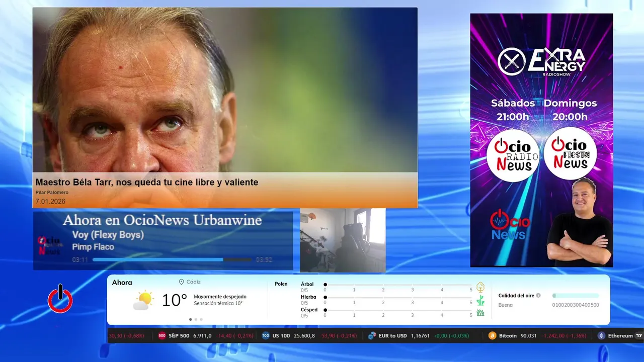This screenshot has width=644, height=362.
Task: Click the Cádiz location pin icon
Action: [x=181, y=282]
